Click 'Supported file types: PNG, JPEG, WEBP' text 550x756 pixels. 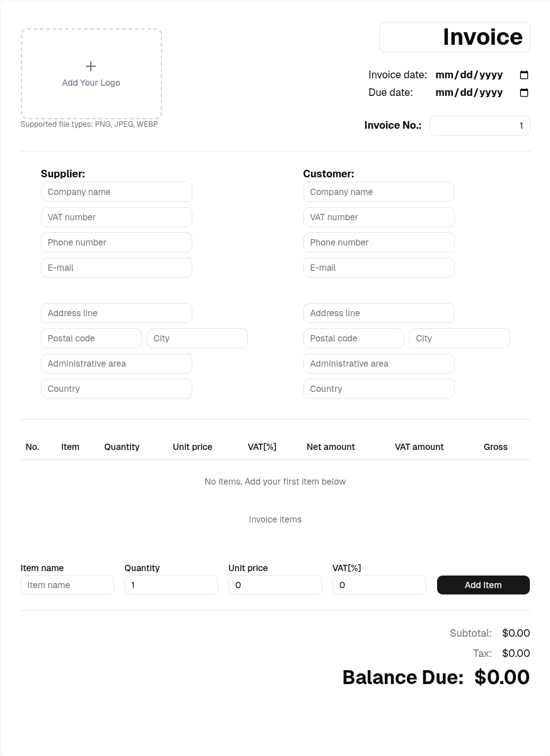point(89,124)
